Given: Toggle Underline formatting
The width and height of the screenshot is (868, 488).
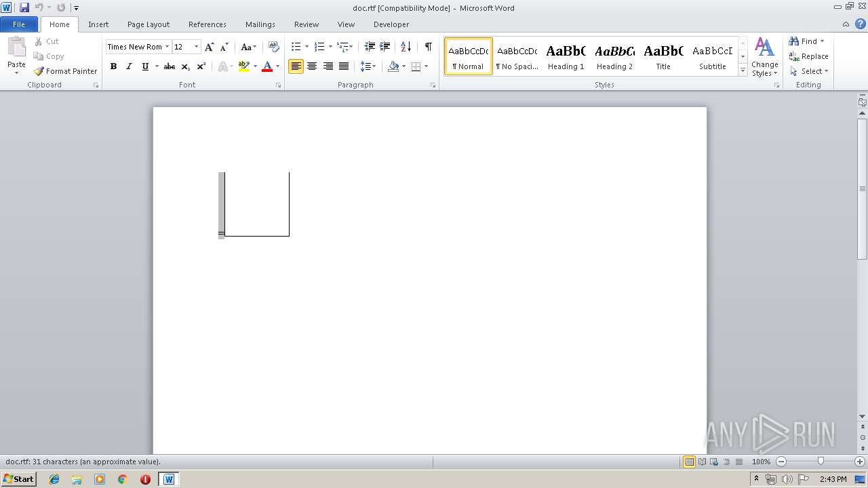Looking at the screenshot, I should coord(145,66).
